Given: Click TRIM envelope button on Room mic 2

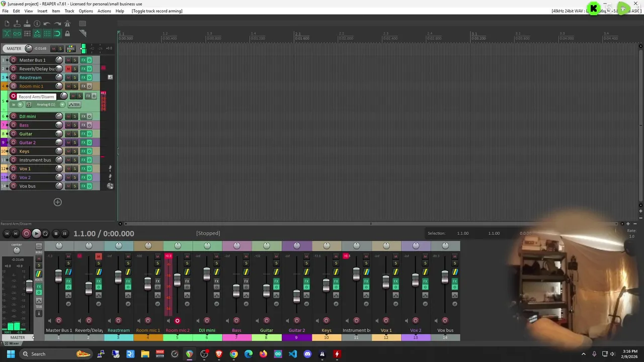Looking at the screenshot, I should [74, 105].
